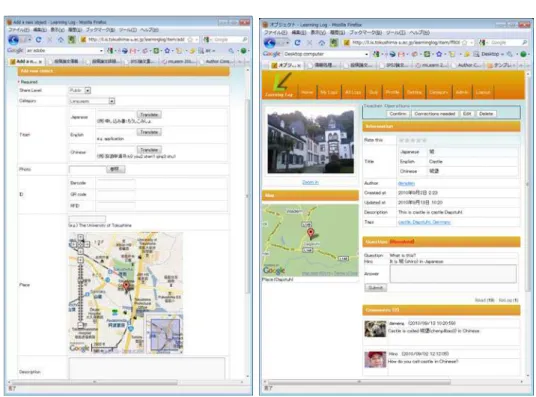Go back in the right object window
Viewport: 536px width, 397px height.
[269, 43]
